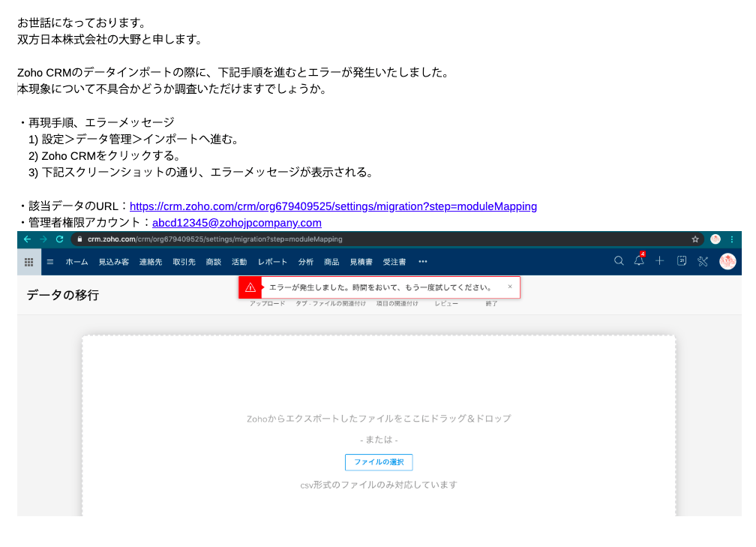Viewport: 756px width, 547px height.
Task: Dismiss the error message with X
Action: pyautogui.click(x=510, y=287)
